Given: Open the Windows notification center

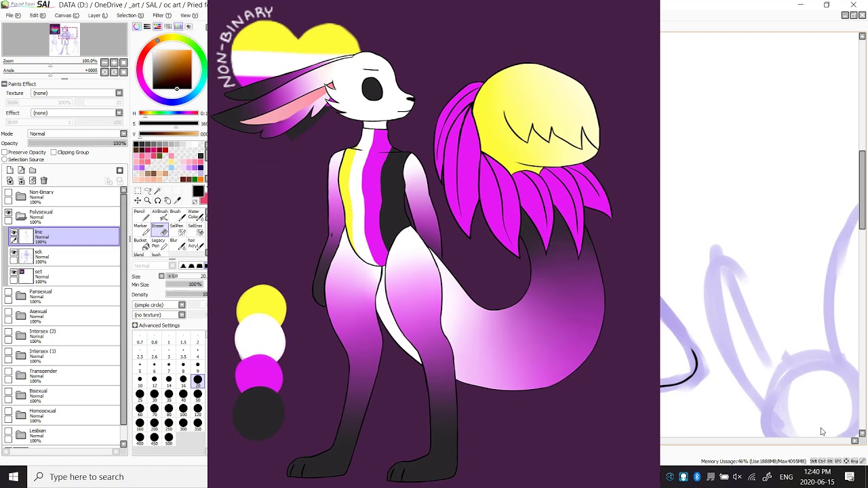Looking at the screenshot, I should (x=850, y=476).
